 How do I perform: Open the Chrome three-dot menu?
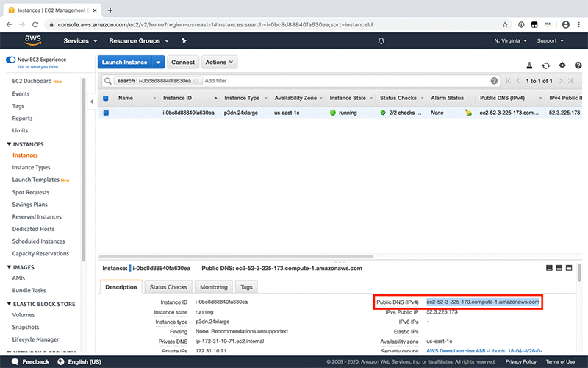(579, 25)
